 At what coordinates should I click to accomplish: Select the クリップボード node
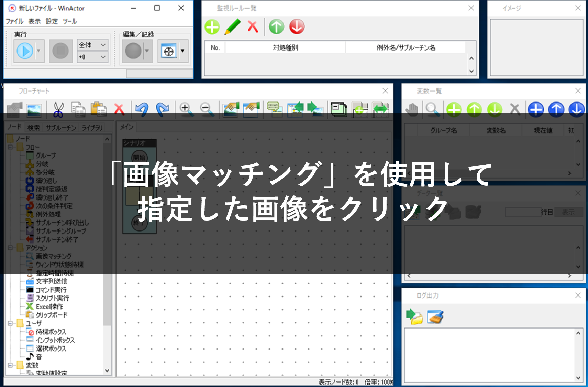coord(52,315)
